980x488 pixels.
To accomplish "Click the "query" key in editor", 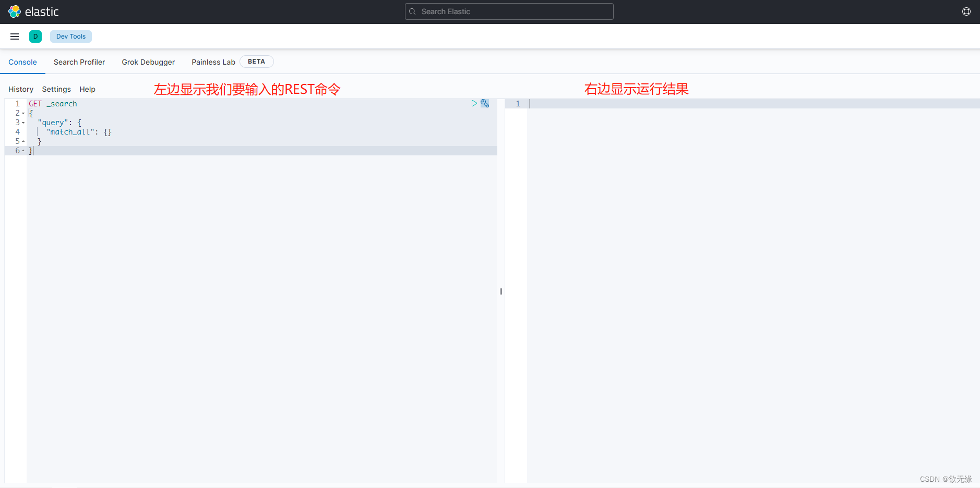I will (53, 123).
